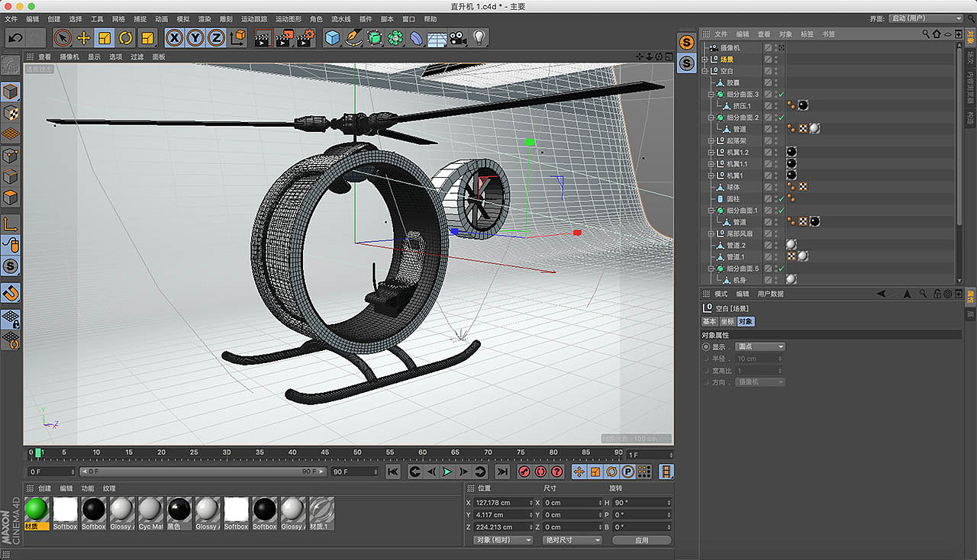Click the 应用 apply button
Viewport: 977px width, 560px height.
642,540
